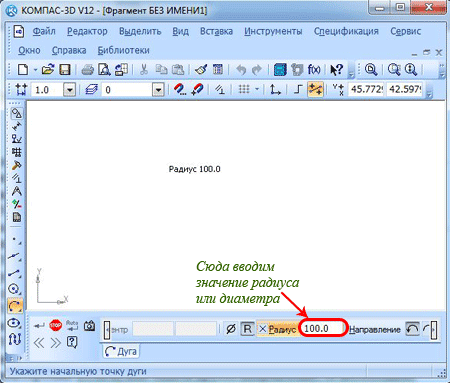Open the Библиотеки menu
Viewport: 450px width, 383px height.
[123, 50]
